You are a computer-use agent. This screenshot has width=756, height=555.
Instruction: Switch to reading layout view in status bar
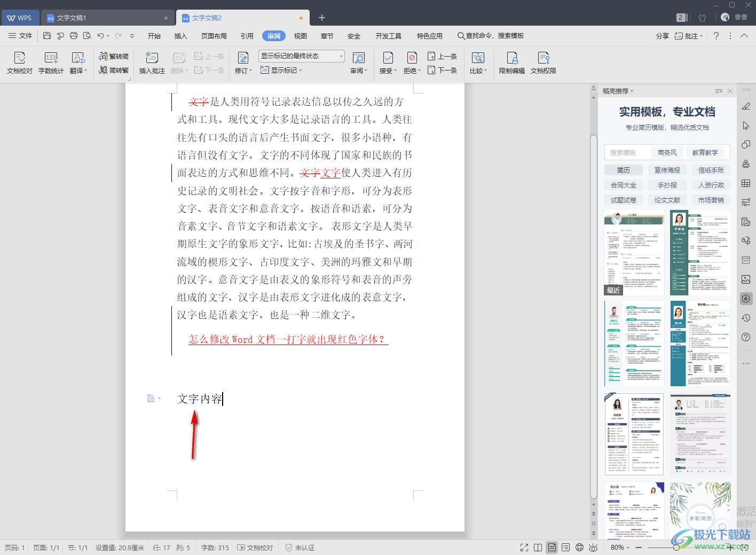pos(538,548)
